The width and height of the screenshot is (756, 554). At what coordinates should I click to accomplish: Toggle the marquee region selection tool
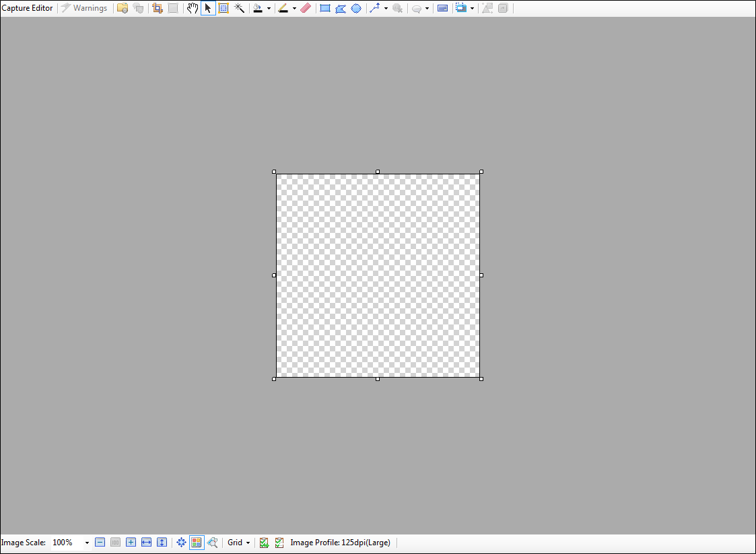(x=223, y=7)
